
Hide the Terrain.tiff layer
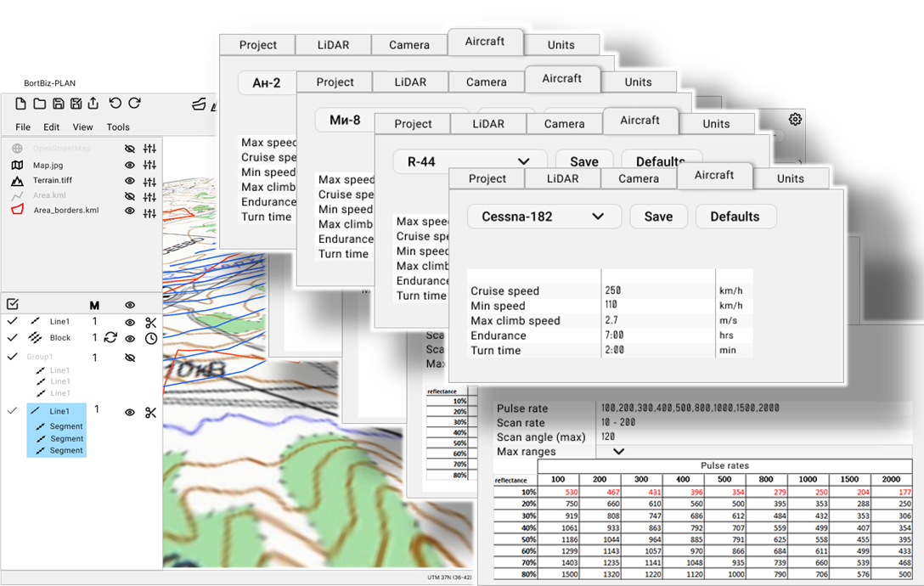(x=130, y=181)
